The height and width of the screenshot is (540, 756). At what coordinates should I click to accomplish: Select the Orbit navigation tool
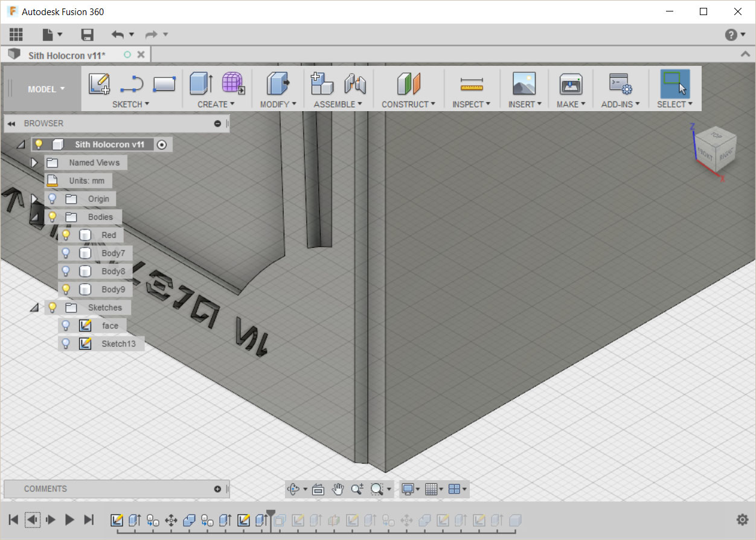coord(294,489)
